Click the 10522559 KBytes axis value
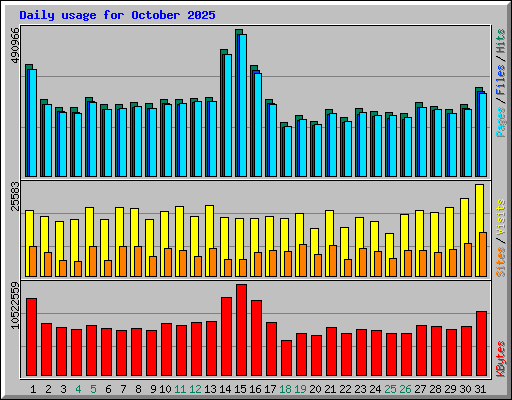 click(15, 305)
